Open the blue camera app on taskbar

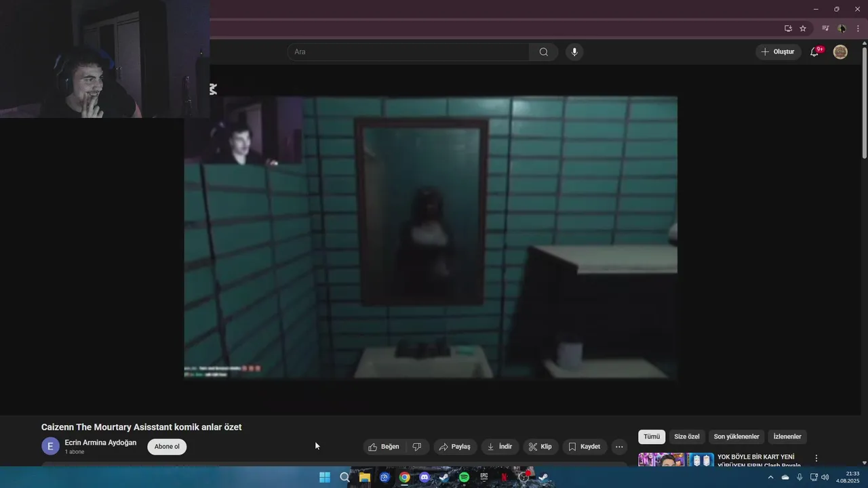point(384,477)
